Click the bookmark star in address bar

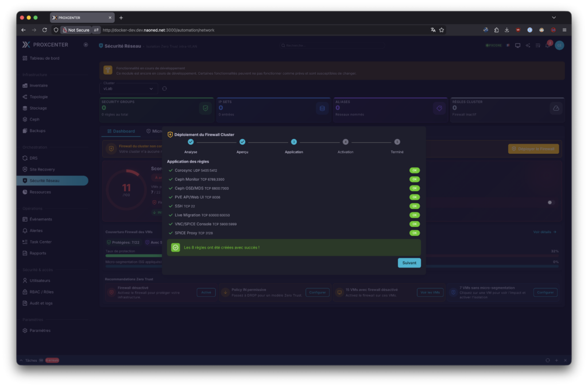(442, 30)
